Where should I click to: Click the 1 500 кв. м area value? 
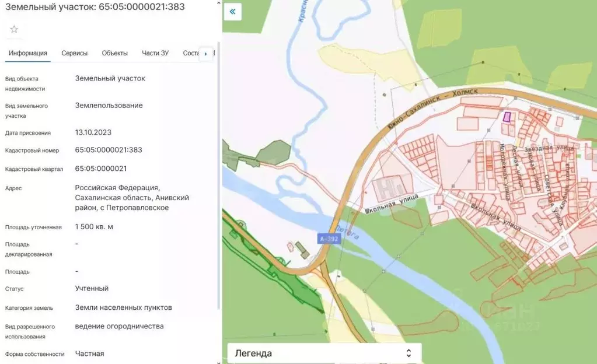[93, 226]
